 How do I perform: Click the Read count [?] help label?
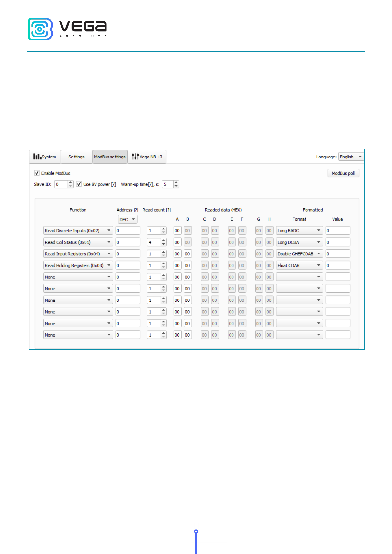point(157,210)
